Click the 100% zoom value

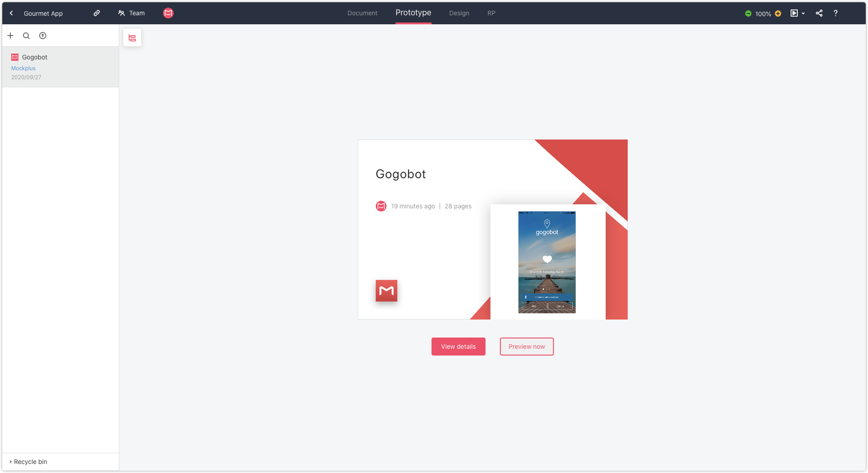point(763,14)
